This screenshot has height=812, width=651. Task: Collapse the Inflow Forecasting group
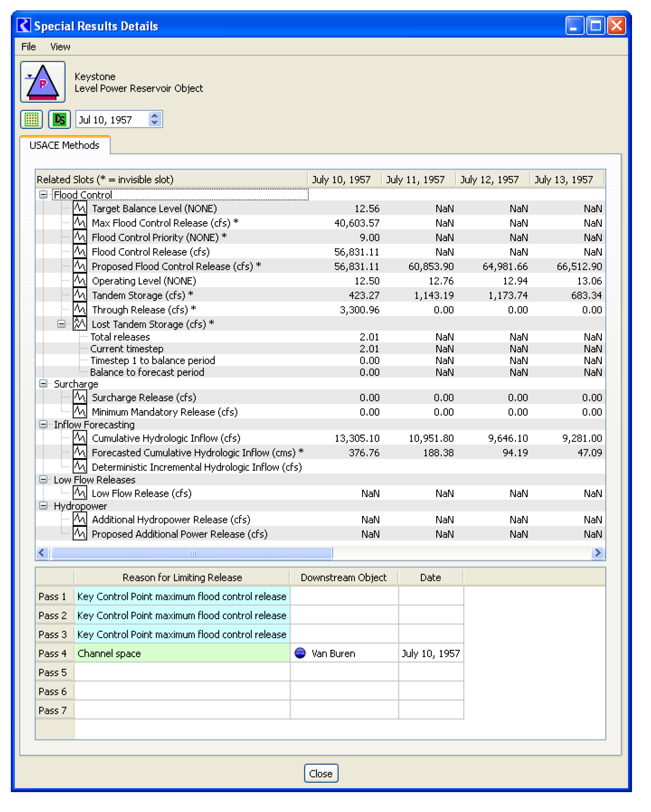coord(43,425)
